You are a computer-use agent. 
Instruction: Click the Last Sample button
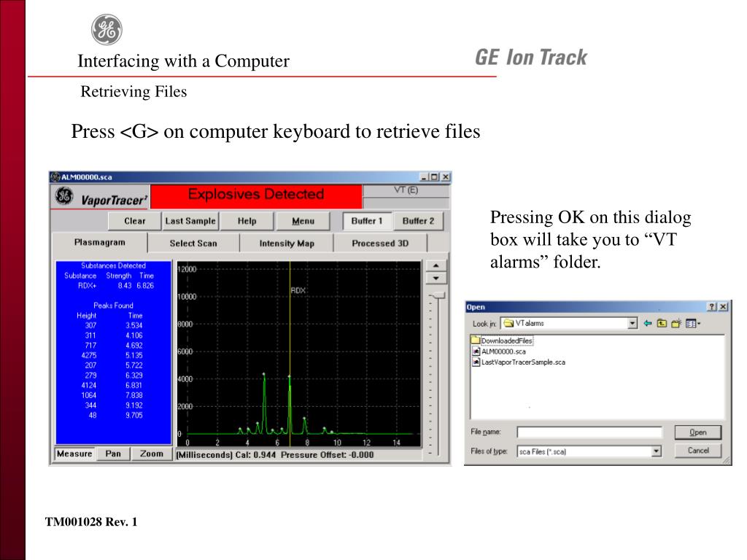190,221
